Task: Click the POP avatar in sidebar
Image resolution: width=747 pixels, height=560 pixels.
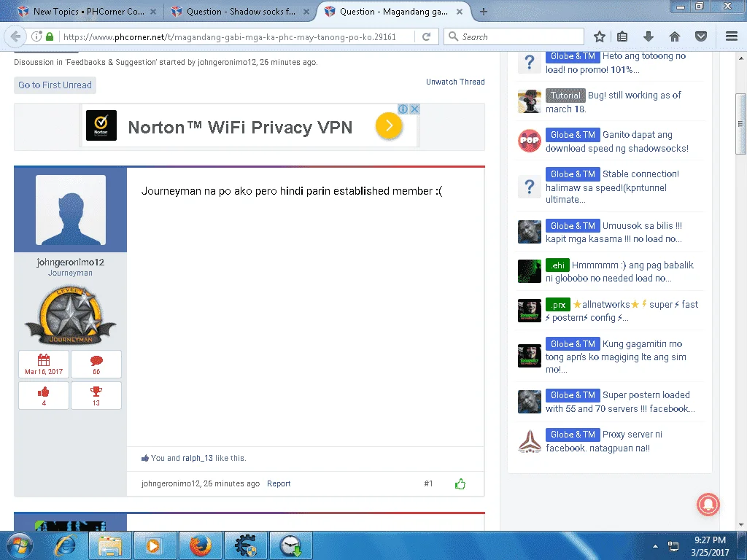Action: (x=530, y=141)
